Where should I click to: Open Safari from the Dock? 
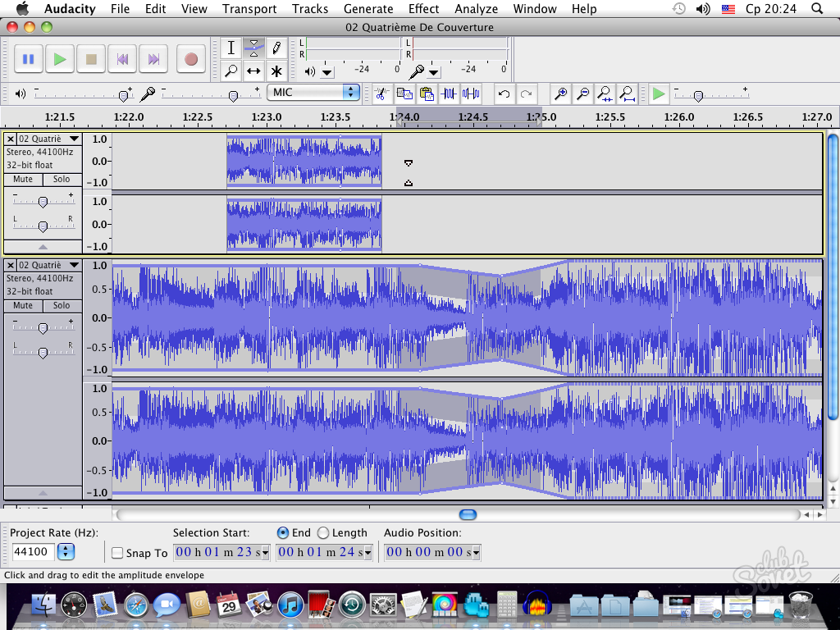click(136, 605)
